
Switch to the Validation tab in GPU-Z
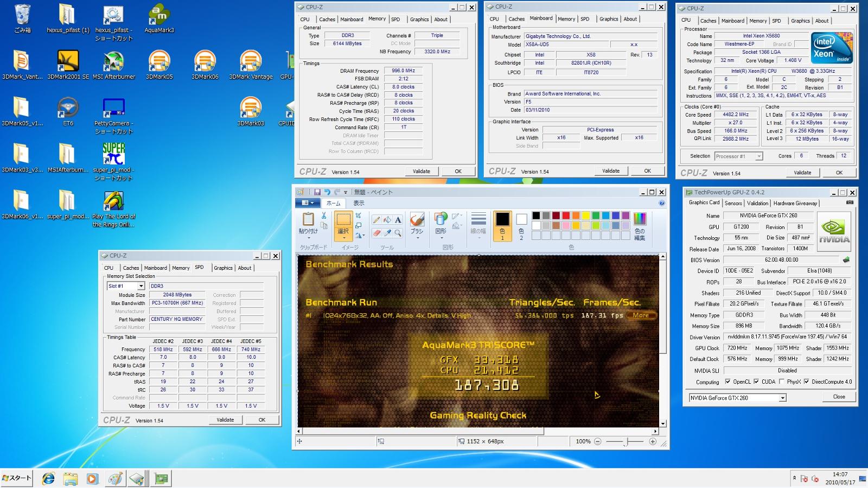[757, 203]
